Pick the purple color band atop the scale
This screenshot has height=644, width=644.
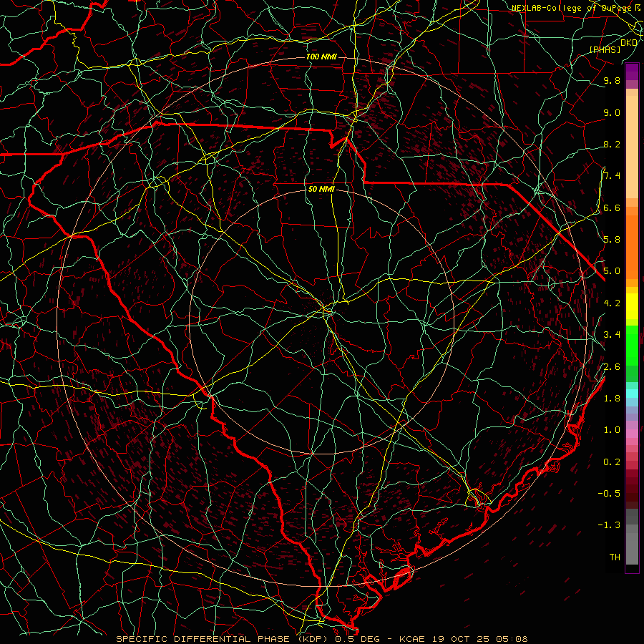point(632,72)
